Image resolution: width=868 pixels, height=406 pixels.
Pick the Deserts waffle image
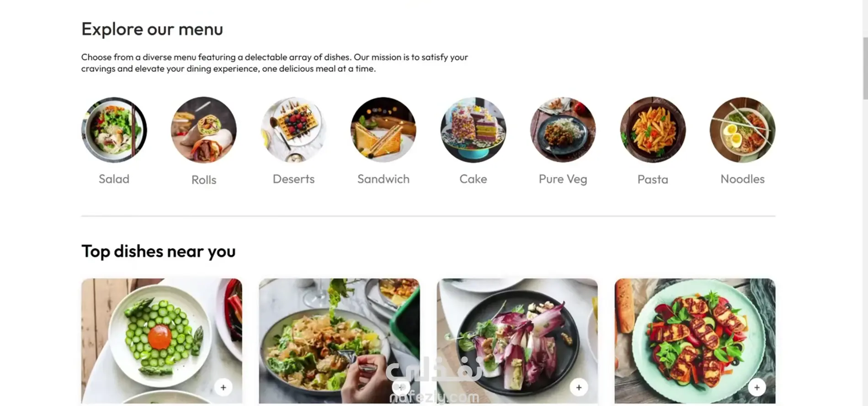293,130
